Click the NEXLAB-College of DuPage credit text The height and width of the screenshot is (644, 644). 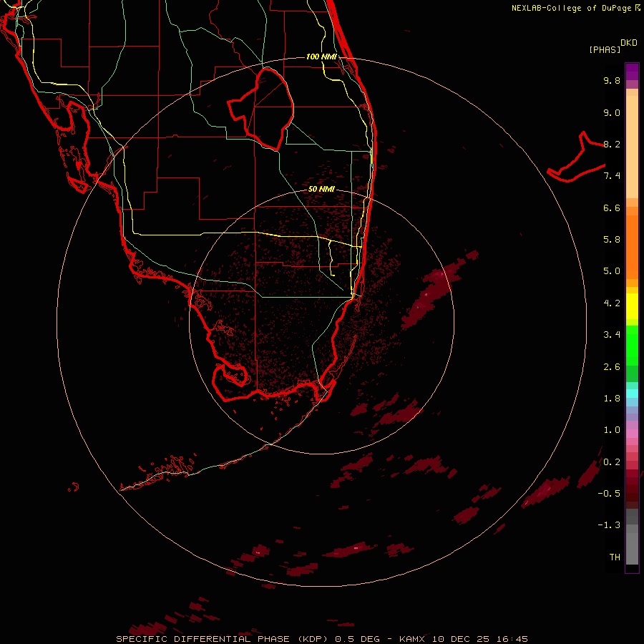tap(576, 8)
